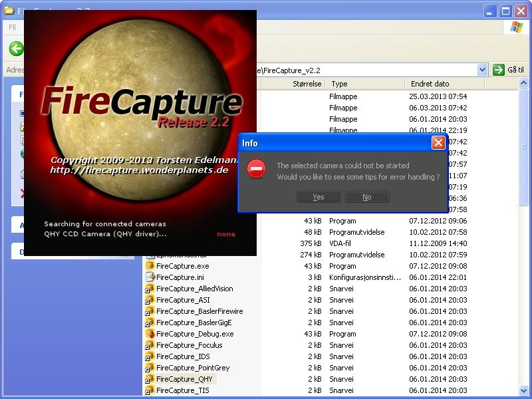Click the Filmappe type dated 25.03.2013
The height and width of the screenshot is (399, 532).
(343, 96)
